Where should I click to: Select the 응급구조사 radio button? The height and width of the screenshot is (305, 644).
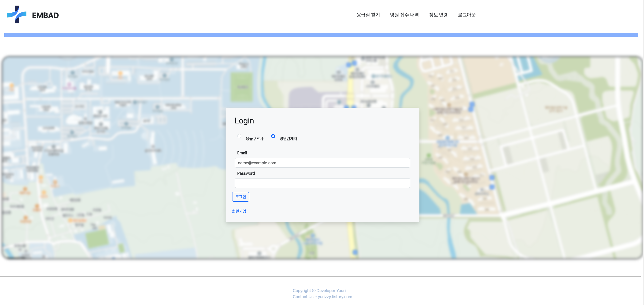pyautogui.click(x=239, y=136)
